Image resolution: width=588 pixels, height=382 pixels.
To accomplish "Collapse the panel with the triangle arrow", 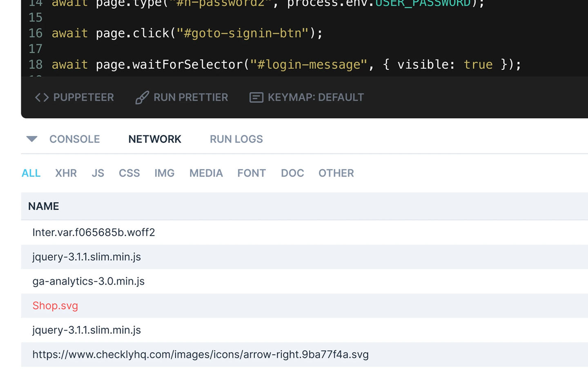I will click(x=32, y=139).
